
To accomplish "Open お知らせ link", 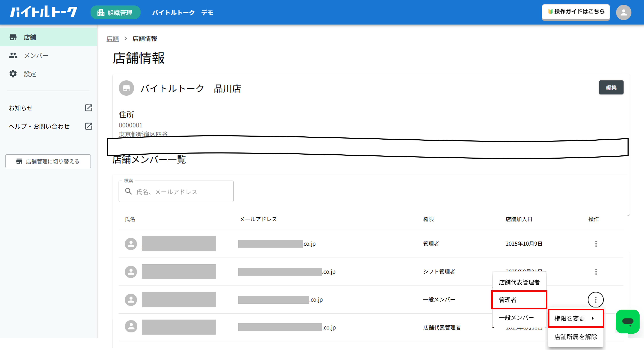I will (21, 108).
